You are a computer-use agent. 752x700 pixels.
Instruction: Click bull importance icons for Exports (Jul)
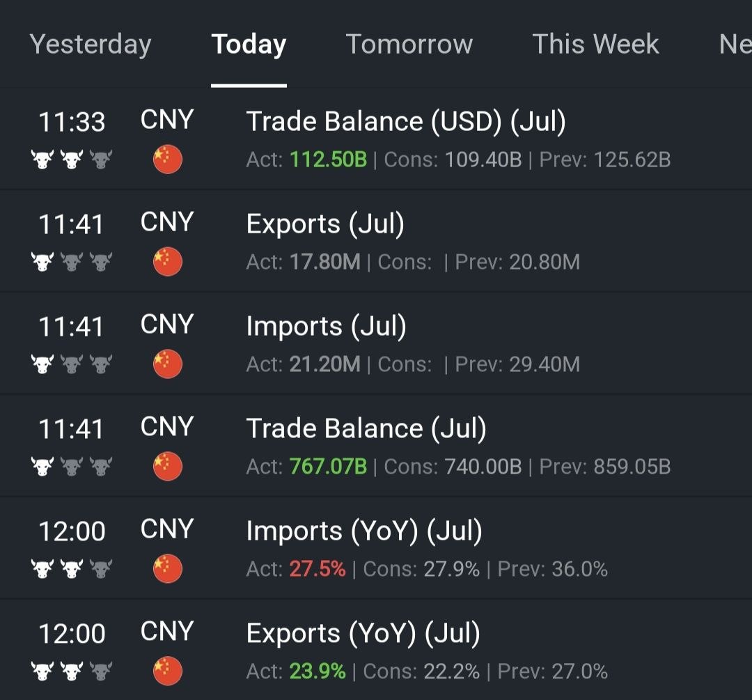point(72,261)
